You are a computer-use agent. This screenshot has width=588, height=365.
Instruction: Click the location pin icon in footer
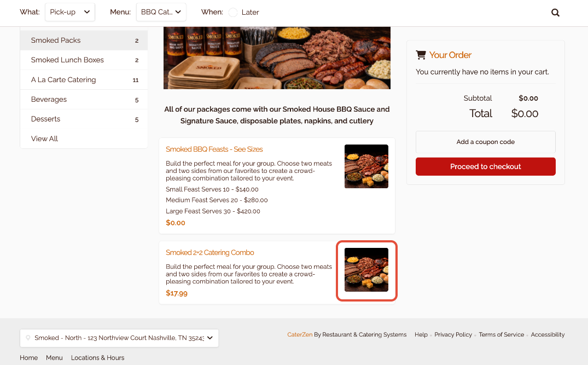pos(28,338)
